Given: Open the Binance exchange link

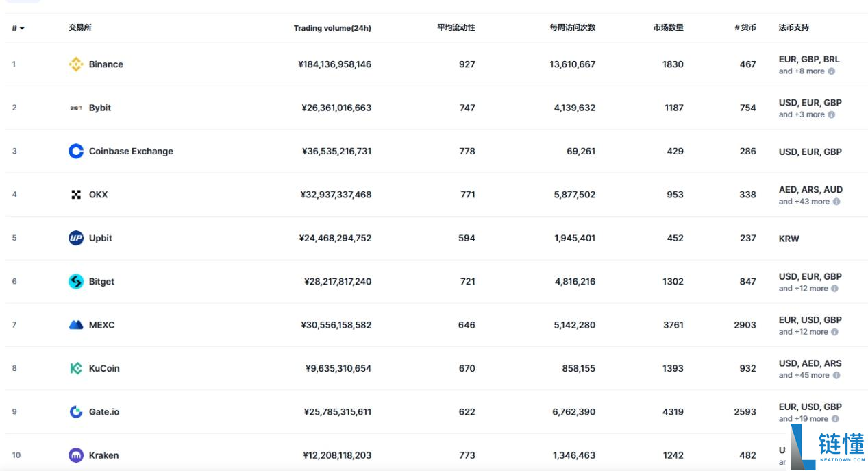Looking at the screenshot, I should point(106,64).
